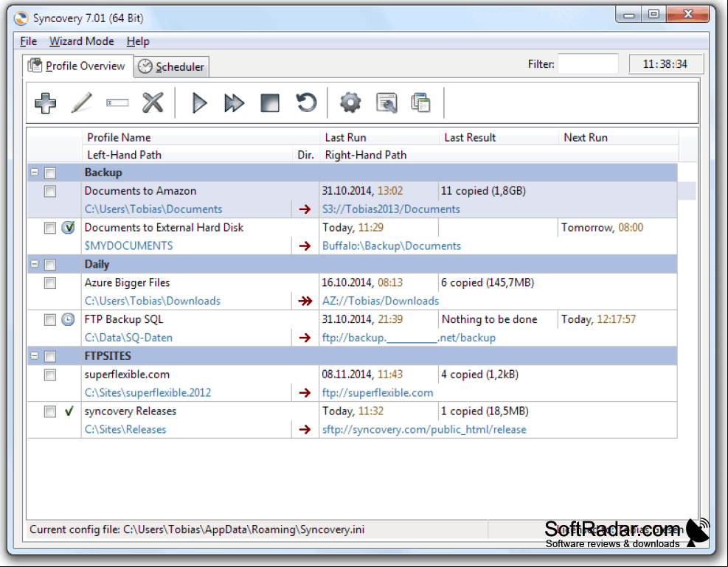Click the Right-Hand Path column header
This screenshot has height=567, width=728.
pos(499,155)
